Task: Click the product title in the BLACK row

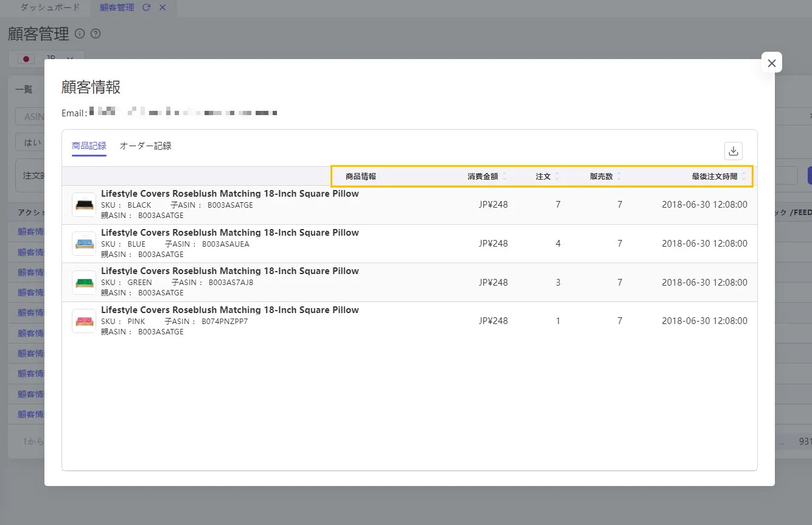Action: [x=230, y=194]
